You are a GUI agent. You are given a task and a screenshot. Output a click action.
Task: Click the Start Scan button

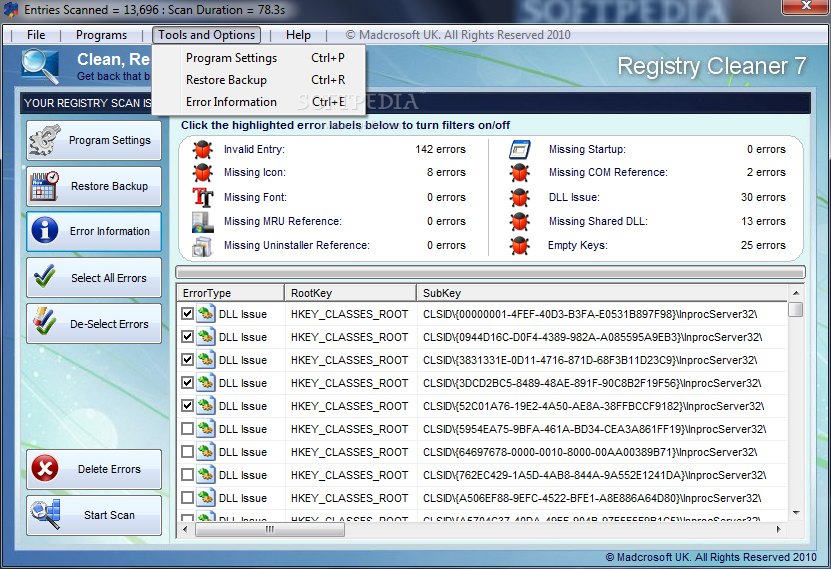click(x=94, y=515)
